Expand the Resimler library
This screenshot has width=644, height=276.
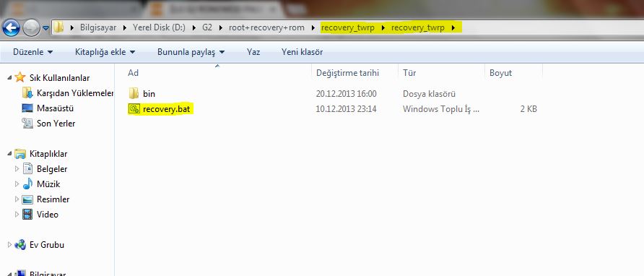pos(17,199)
